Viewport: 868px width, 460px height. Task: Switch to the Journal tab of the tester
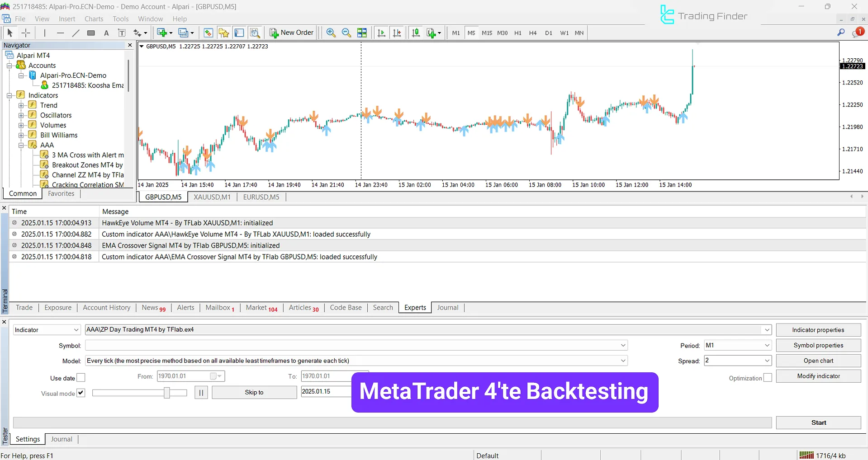coord(62,438)
